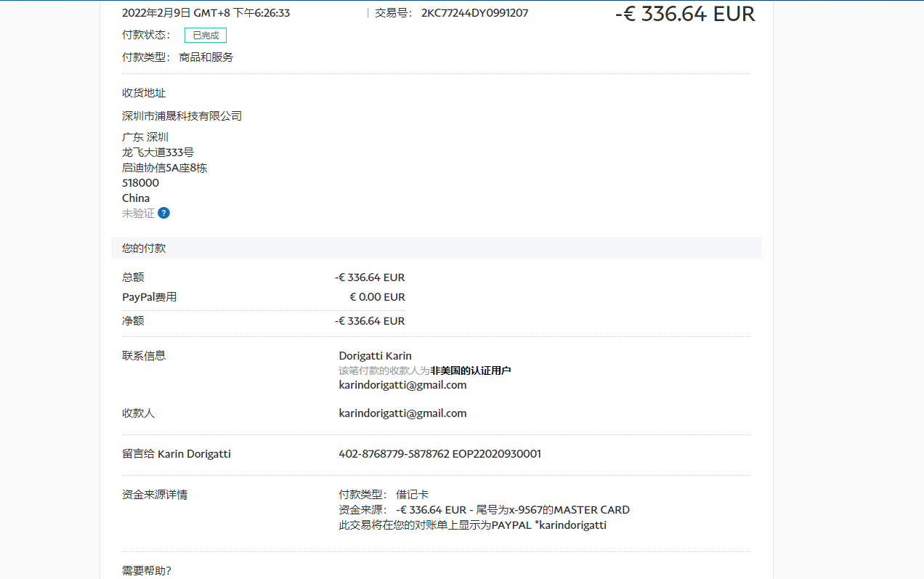Click the 收货地址 heading
924x579 pixels.
(144, 93)
